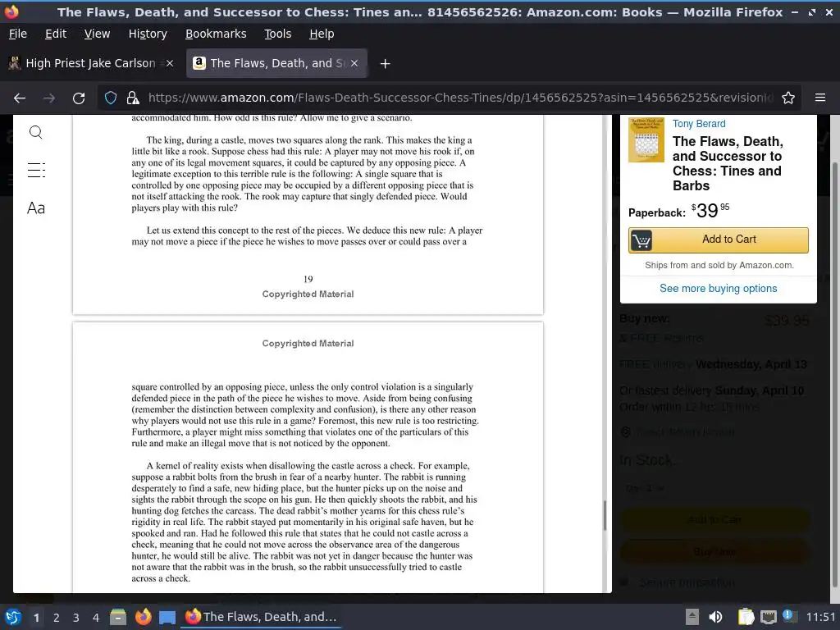Close the Flaws, Death, and Successor tab

tap(354, 63)
